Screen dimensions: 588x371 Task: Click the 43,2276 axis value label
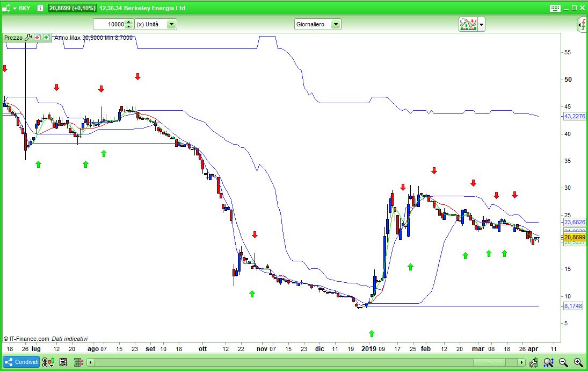tap(574, 116)
